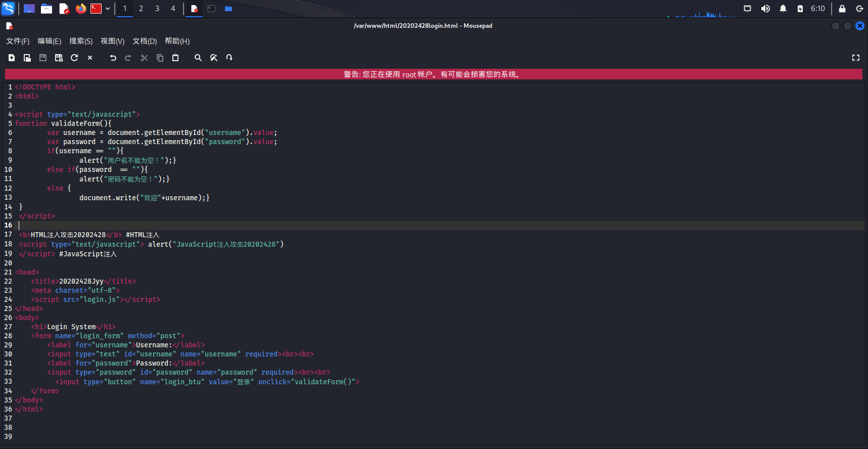Click 'login.js' script source on line 24
This screenshot has width=868, height=449.
100,299
